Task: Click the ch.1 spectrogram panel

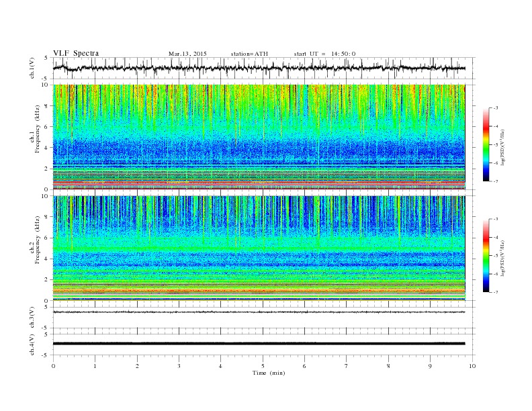Action: [x=259, y=137]
